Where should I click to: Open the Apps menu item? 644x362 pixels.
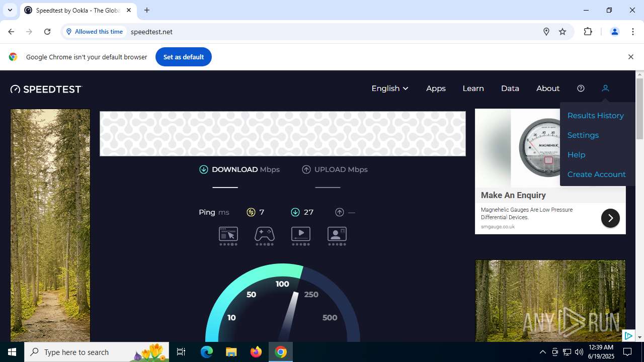pyautogui.click(x=436, y=88)
